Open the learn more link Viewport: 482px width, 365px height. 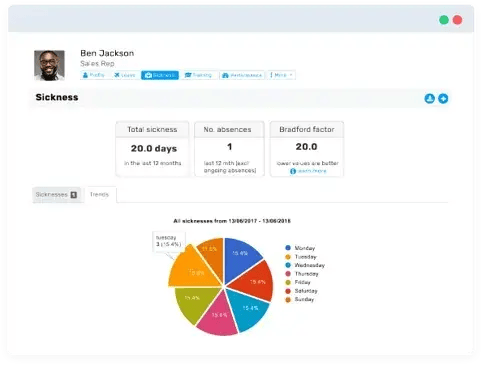312,171
